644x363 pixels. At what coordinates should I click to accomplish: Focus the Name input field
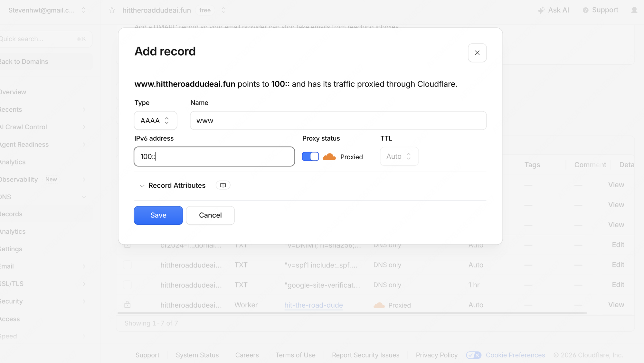pos(338,121)
